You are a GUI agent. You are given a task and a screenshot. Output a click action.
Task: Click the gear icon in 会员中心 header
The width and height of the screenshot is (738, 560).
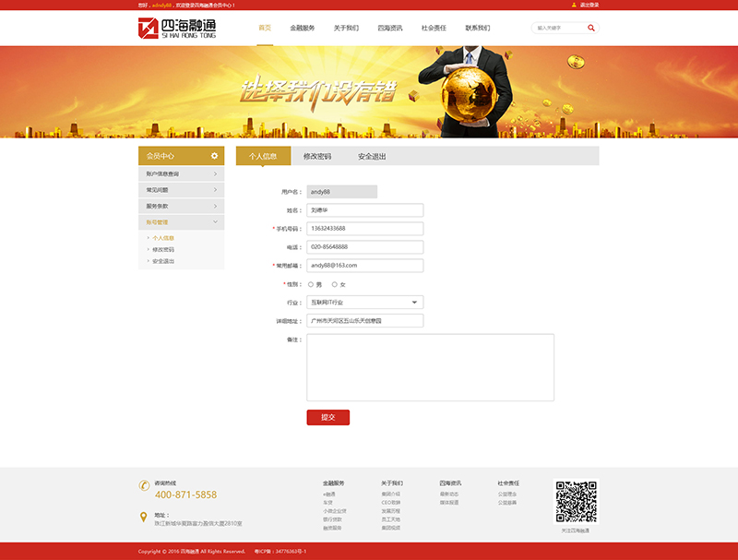214,156
